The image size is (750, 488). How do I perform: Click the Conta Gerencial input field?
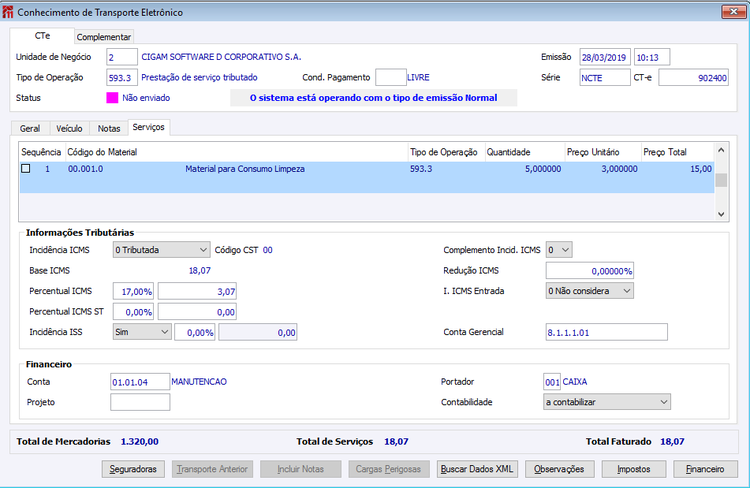[x=606, y=332]
